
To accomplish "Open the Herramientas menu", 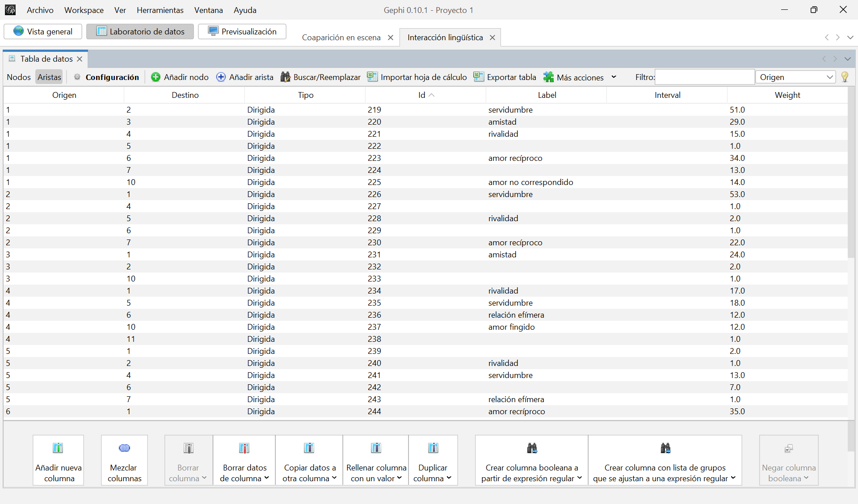I will [x=160, y=10].
